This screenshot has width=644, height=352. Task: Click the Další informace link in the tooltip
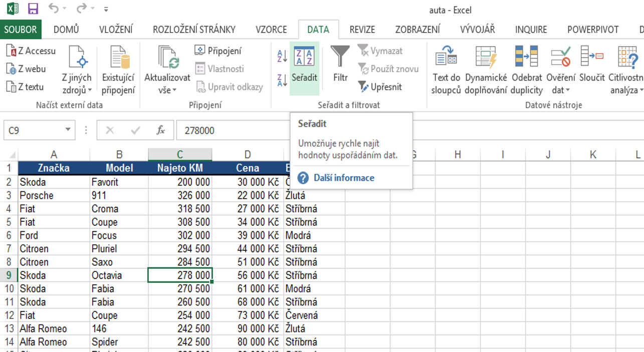click(x=344, y=178)
